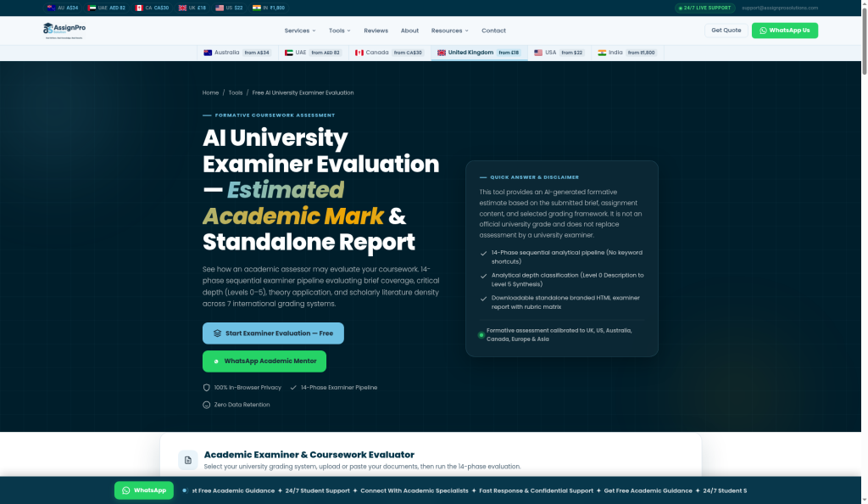Viewport: 868px width, 504px height.
Task: Go to the About page
Action: click(409, 31)
